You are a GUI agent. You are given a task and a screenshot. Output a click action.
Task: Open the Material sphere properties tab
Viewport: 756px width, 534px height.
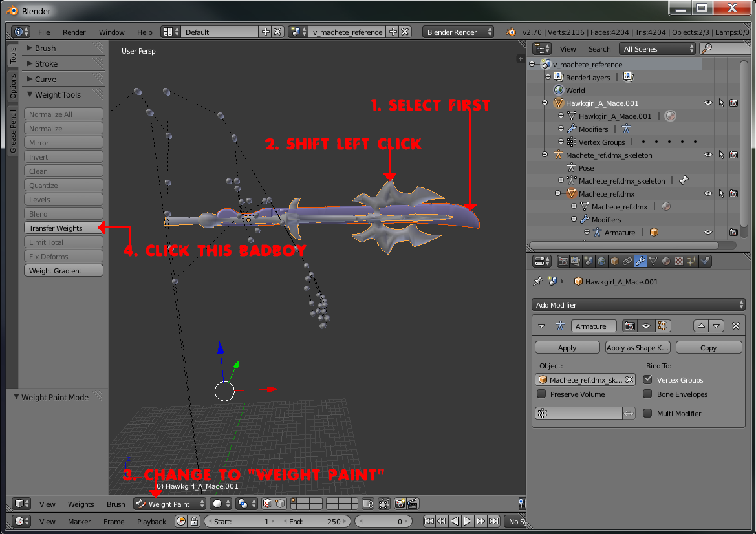[x=666, y=261]
